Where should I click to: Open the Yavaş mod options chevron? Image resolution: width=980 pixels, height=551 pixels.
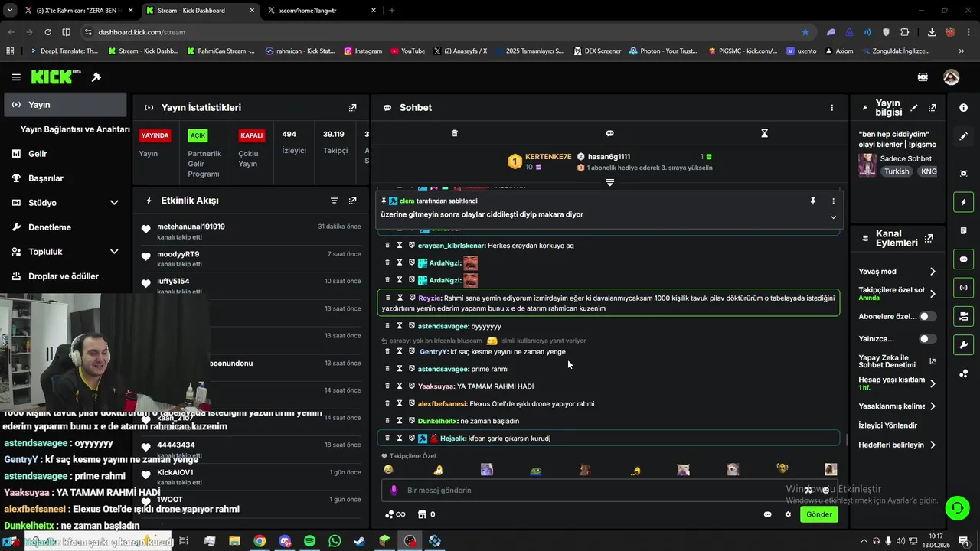(933, 272)
